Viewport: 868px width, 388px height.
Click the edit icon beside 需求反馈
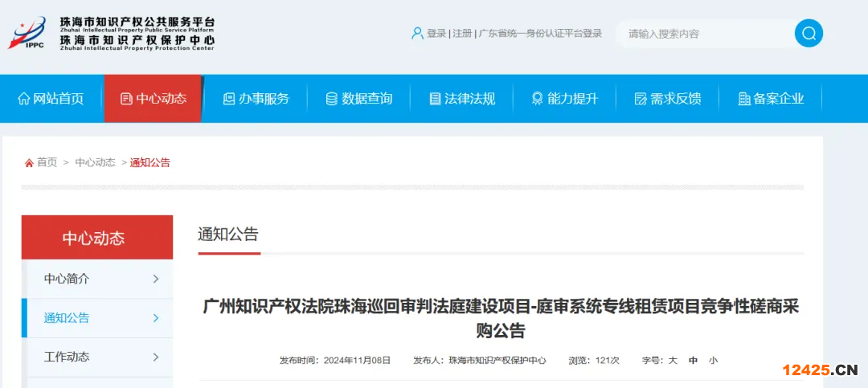tap(641, 99)
